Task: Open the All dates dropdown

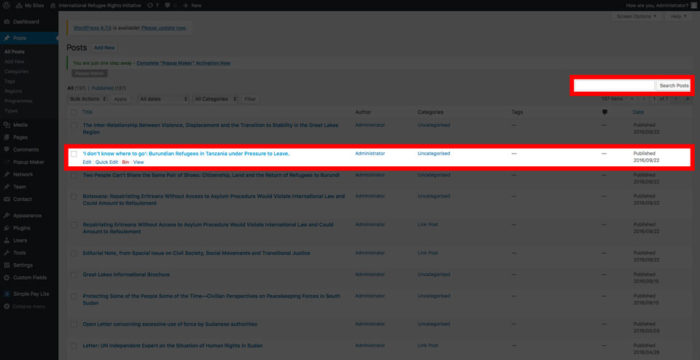Action: 163,99
